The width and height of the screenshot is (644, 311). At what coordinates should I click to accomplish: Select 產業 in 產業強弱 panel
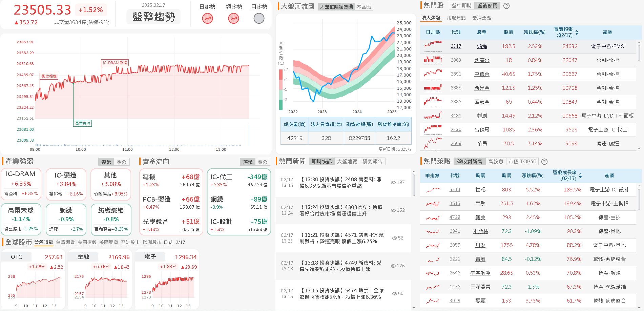coord(106,162)
